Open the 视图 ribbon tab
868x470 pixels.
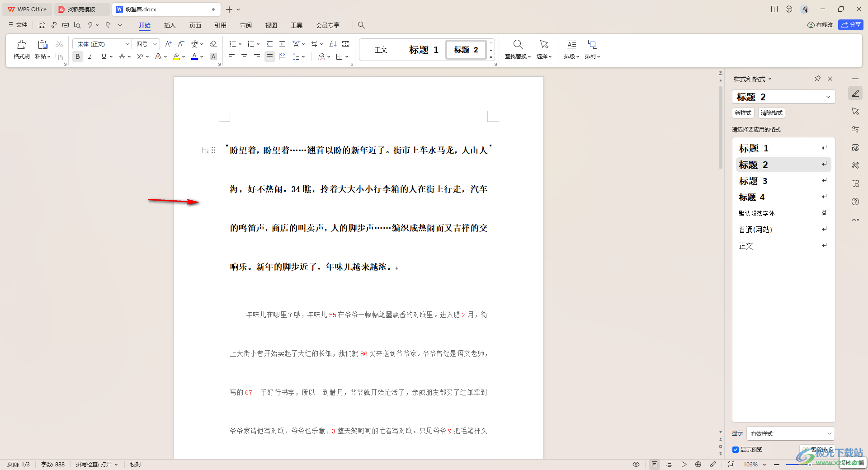[271, 25]
